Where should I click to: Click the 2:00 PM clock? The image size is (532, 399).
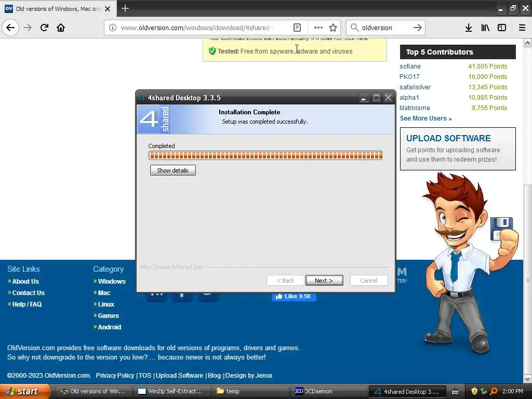point(513,392)
